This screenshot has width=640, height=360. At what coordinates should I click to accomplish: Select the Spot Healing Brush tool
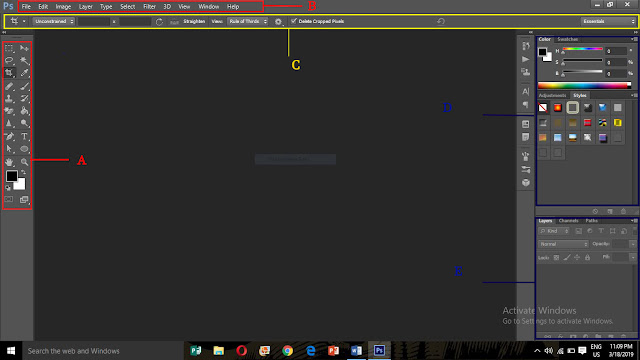[9, 86]
